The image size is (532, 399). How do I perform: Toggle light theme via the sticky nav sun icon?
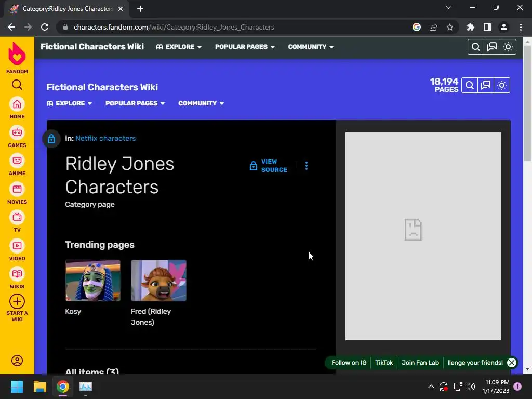coord(508,47)
